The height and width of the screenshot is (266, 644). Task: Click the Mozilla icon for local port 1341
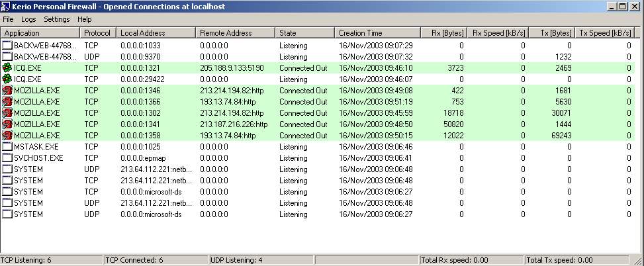(7, 124)
